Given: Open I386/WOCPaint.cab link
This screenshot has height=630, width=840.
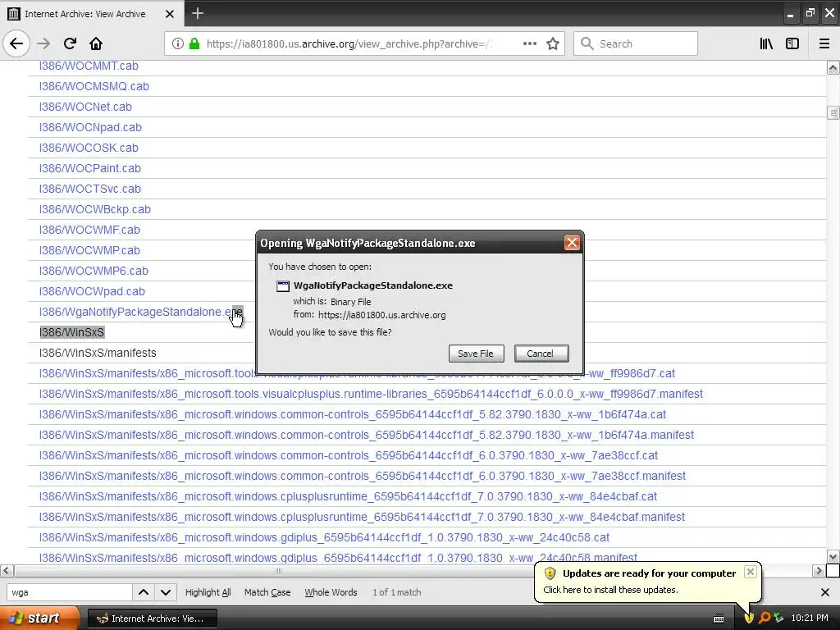Looking at the screenshot, I should [89, 168].
